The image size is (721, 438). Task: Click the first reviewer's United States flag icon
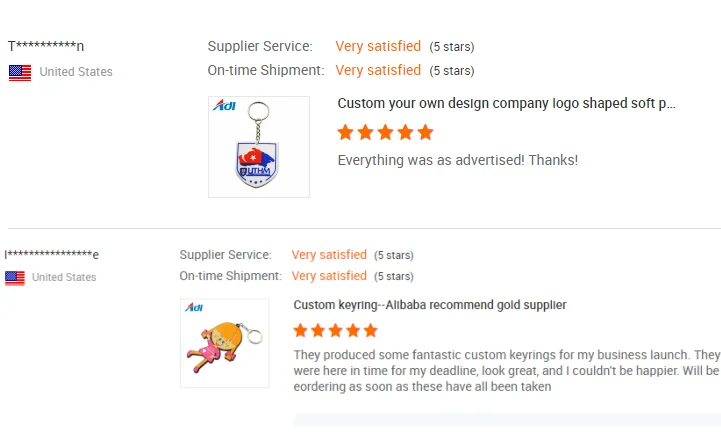point(20,72)
